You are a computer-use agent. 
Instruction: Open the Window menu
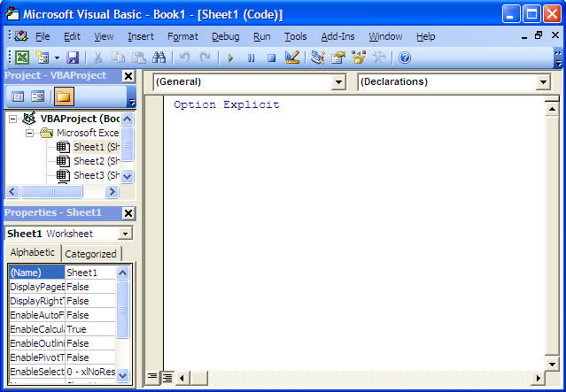pyautogui.click(x=385, y=36)
